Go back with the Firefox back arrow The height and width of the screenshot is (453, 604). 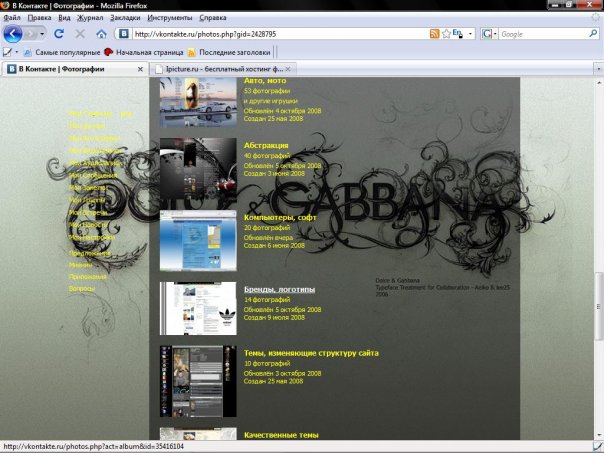13,34
